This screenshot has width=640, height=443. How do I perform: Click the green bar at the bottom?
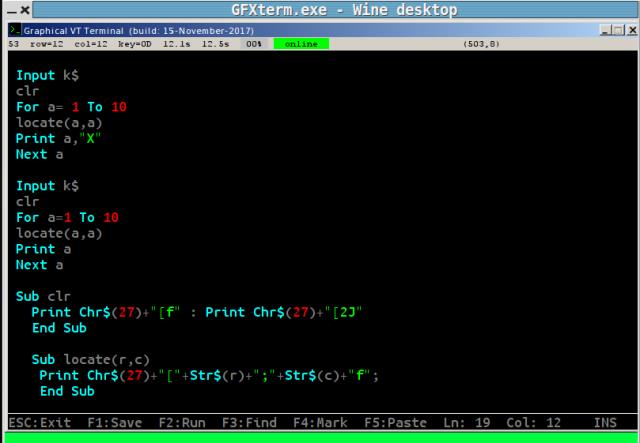(320, 437)
